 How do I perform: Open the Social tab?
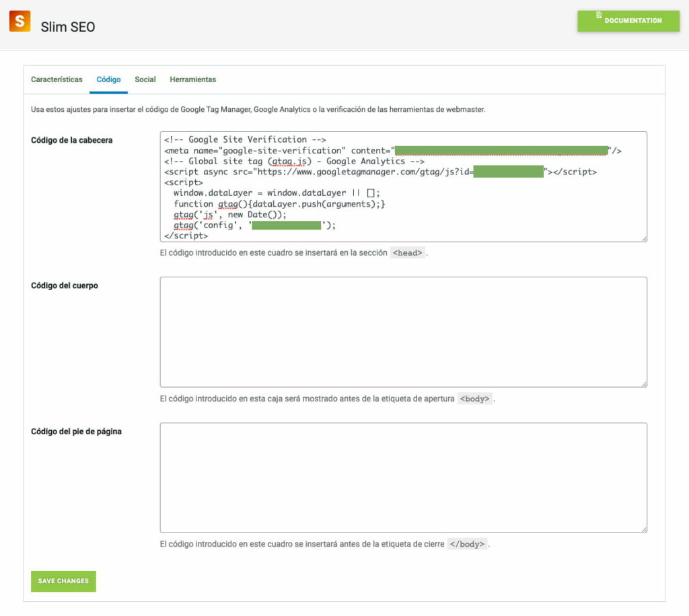click(x=145, y=79)
